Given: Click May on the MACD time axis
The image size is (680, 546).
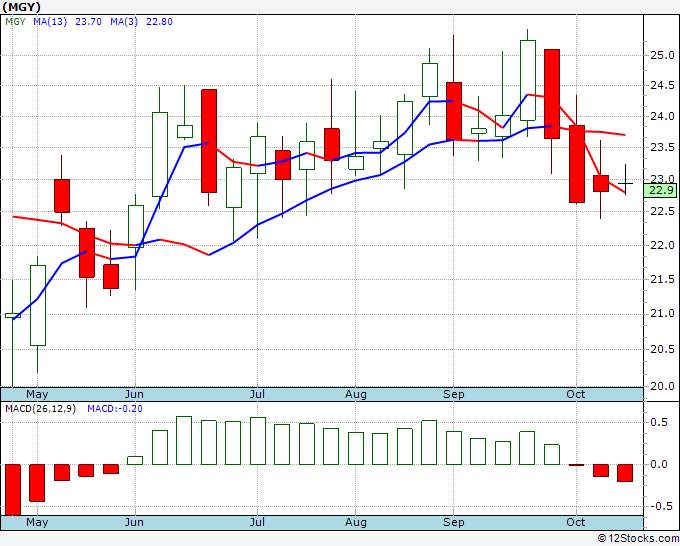Looking at the screenshot, I should point(37,522).
